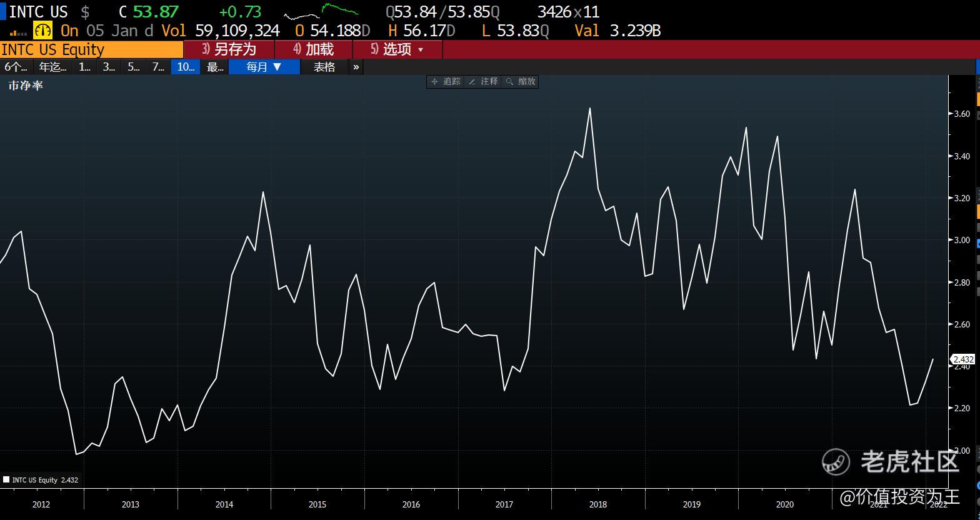The width and height of the screenshot is (980, 520).
Task: Click the 2020 x-axis year label
Action: click(x=785, y=504)
